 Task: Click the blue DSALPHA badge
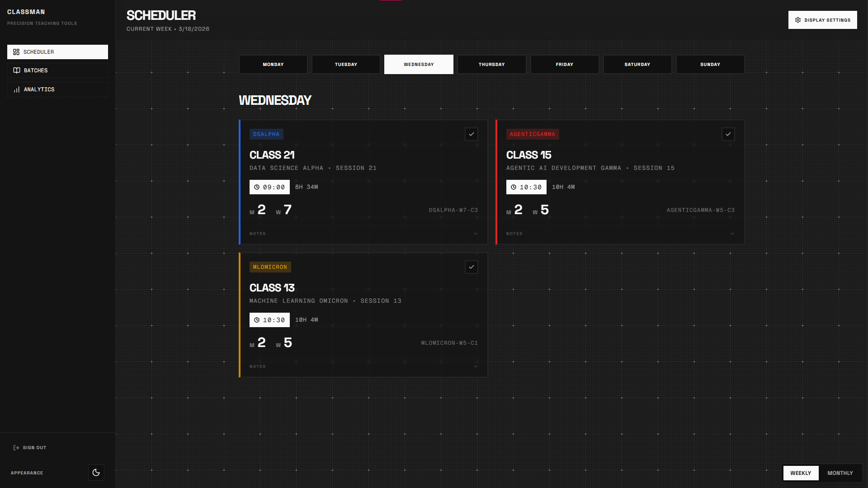(x=266, y=134)
